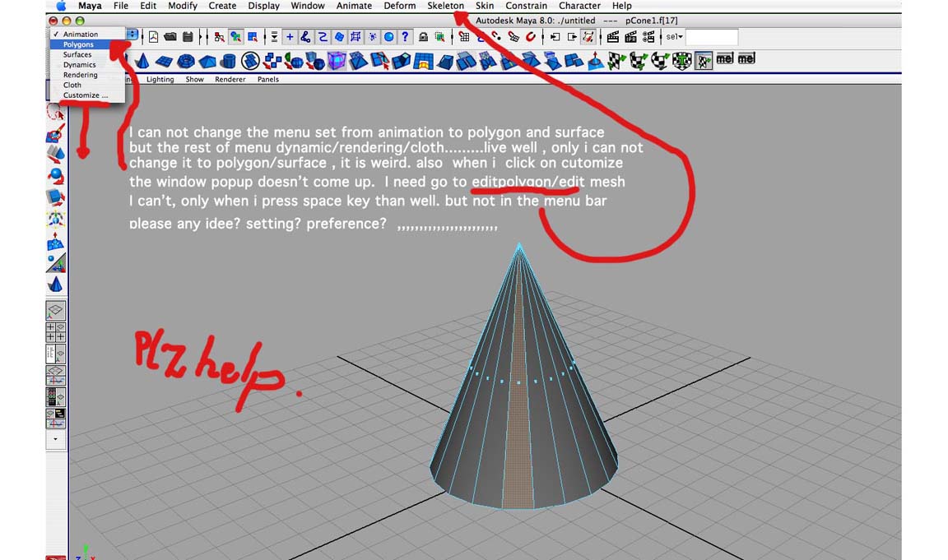Open the selection mask set menu arrow
Image resolution: width=948 pixels, height=560 pixels.
(x=274, y=37)
